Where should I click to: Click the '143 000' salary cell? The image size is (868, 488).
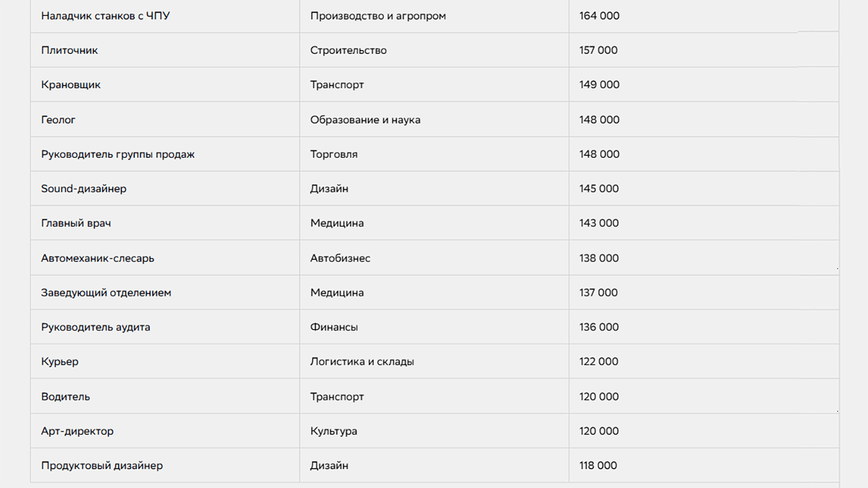coord(599,223)
